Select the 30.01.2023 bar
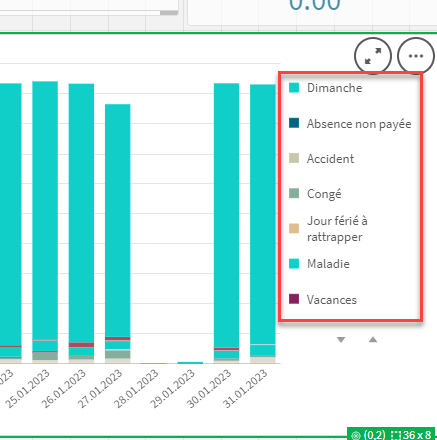Image resolution: width=437 pixels, height=440 pixels. tap(226, 223)
